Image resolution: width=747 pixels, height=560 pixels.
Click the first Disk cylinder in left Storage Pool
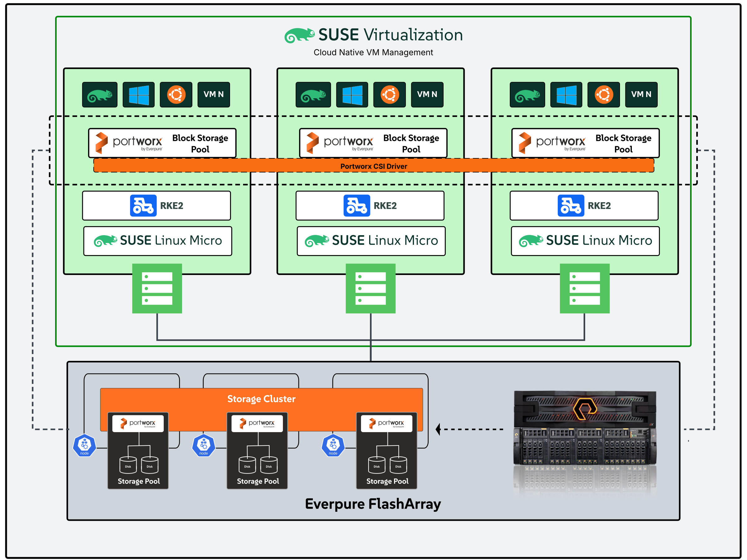click(x=128, y=465)
